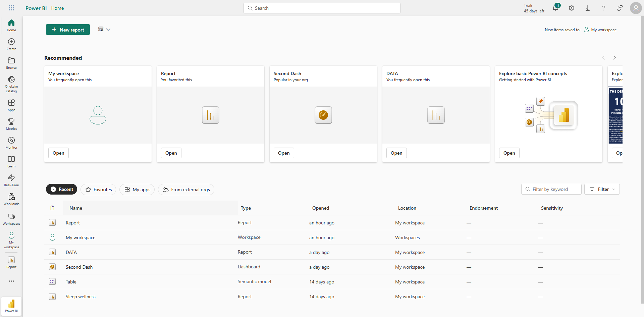Sort the list by Name column

coord(76,208)
